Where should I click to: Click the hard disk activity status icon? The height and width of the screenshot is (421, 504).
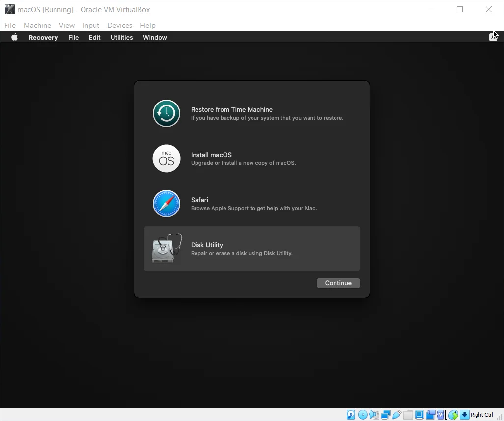[351, 415]
